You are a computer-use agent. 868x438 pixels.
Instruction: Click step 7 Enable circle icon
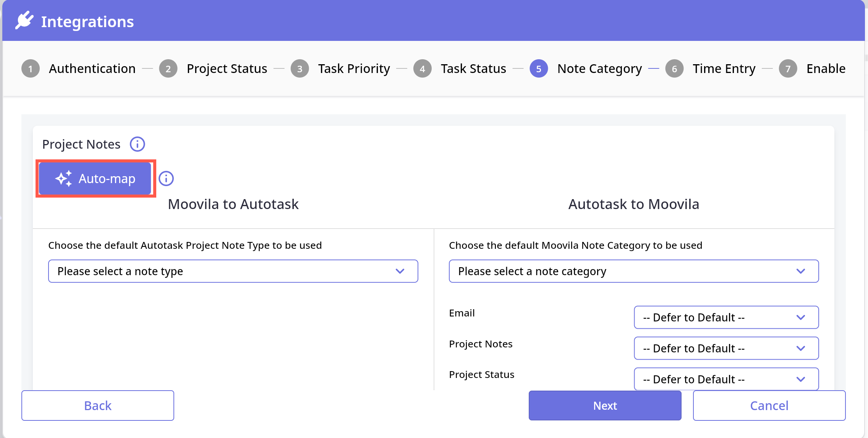pyautogui.click(x=788, y=69)
